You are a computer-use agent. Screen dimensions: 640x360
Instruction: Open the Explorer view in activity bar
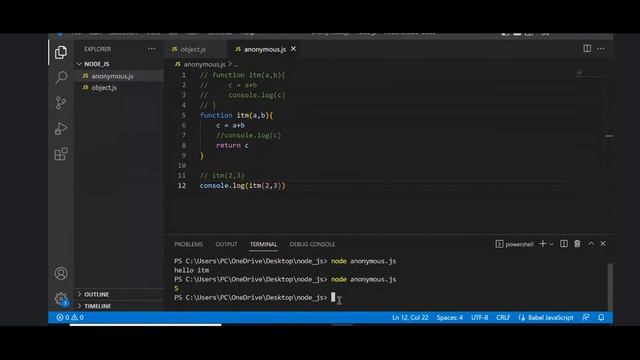click(x=61, y=52)
